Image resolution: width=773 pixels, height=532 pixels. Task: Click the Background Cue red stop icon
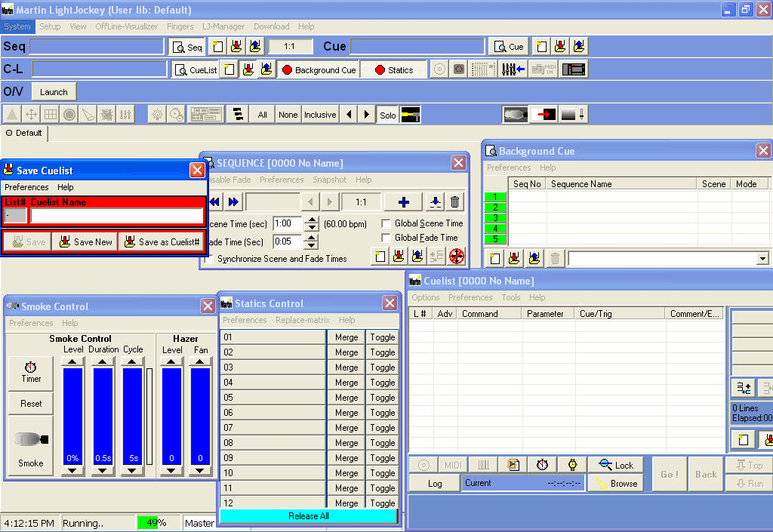(x=287, y=70)
